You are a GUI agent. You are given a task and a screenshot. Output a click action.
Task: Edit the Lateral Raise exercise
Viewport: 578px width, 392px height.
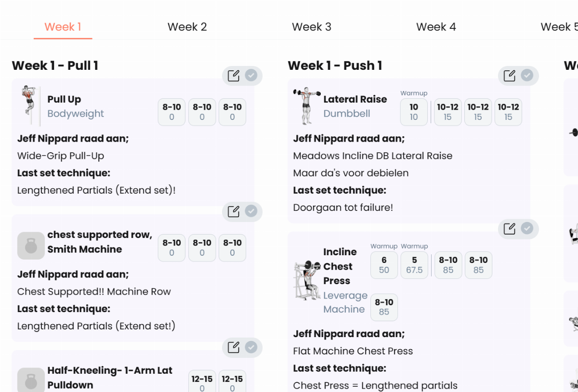[x=510, y=76]
